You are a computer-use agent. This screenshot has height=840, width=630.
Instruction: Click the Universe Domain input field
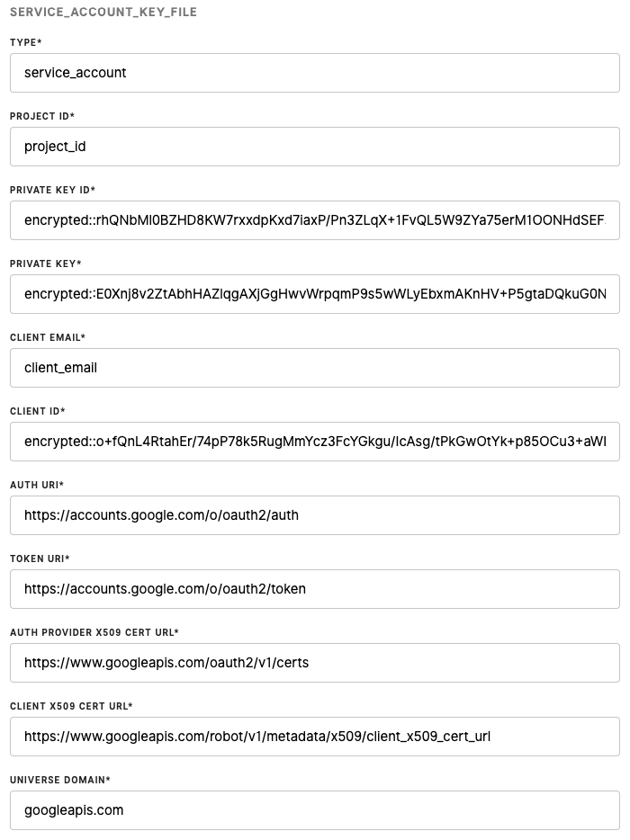[315, 810]
